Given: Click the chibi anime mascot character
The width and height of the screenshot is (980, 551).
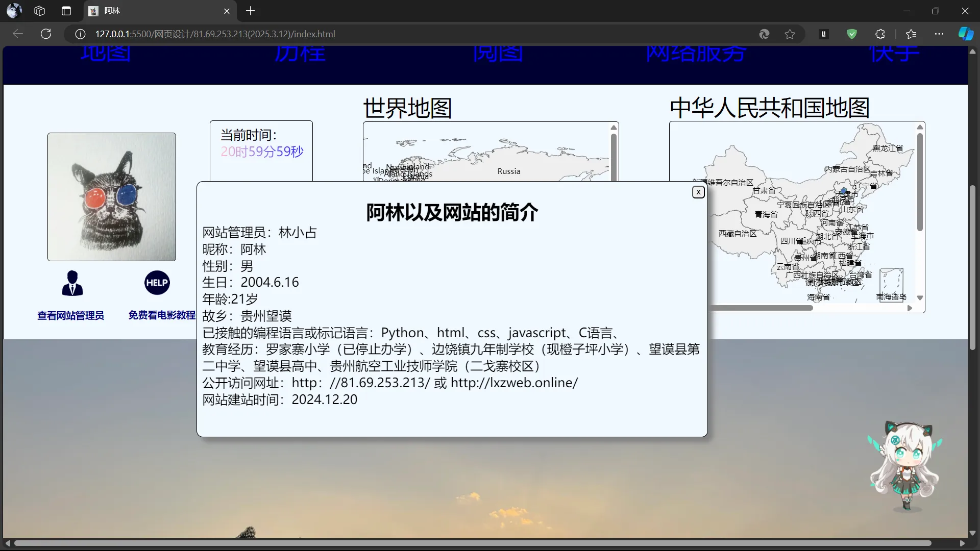Looking at the screenshot, I should pos(906,465).
